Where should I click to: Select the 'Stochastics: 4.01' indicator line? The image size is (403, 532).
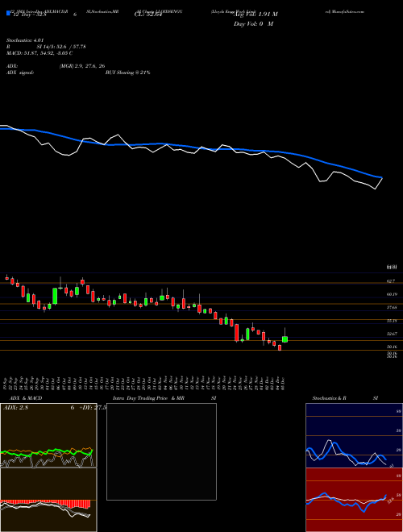click(26, 40)
